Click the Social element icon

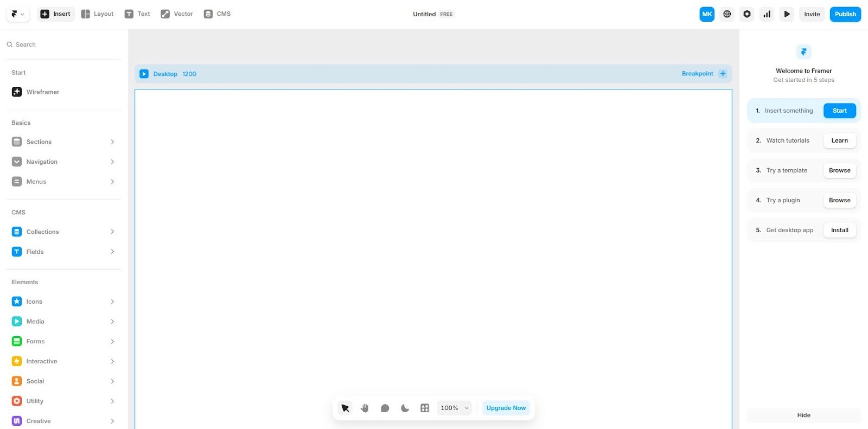click(17, 381)
